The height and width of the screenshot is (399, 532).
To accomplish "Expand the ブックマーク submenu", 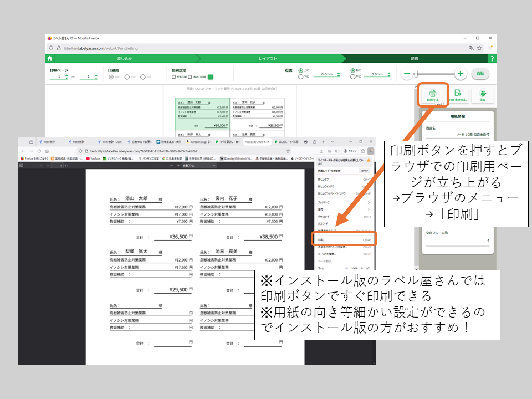I will tap(369, 203).
